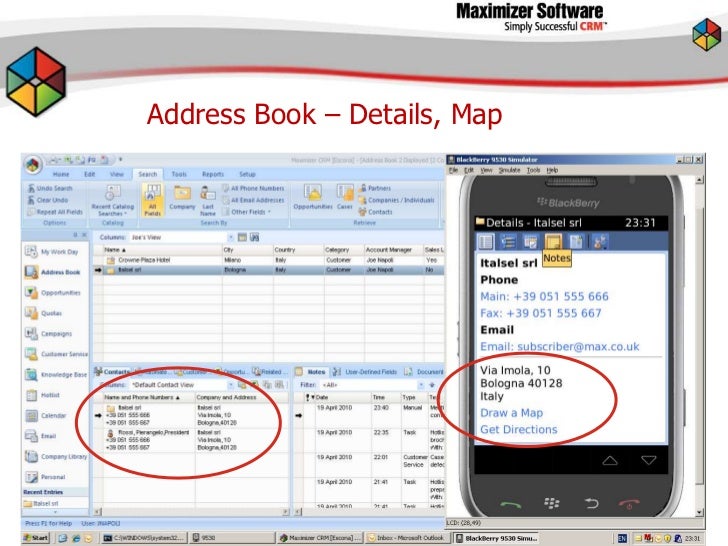This screenshot has width=728, height=546.
Task: Retrieve Companies / Individuals
Action: click(396, 200)
